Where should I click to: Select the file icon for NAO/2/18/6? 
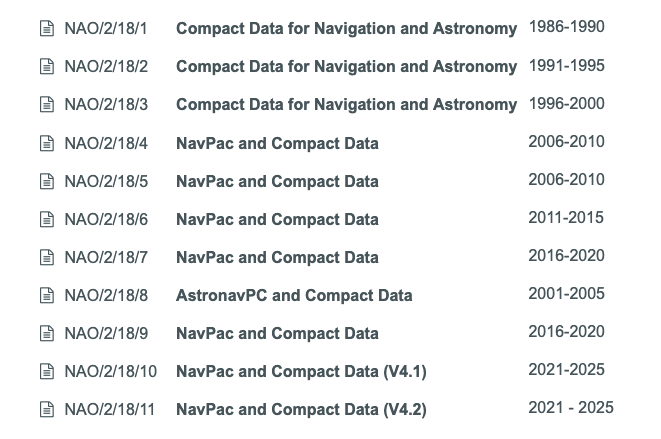tap(45, 219)
